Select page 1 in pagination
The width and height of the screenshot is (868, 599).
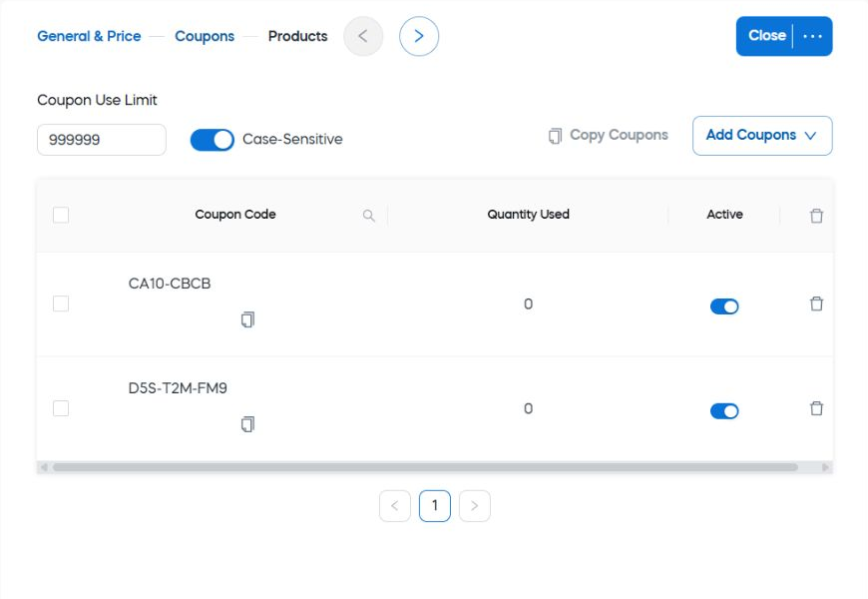[x=435, y=506]
